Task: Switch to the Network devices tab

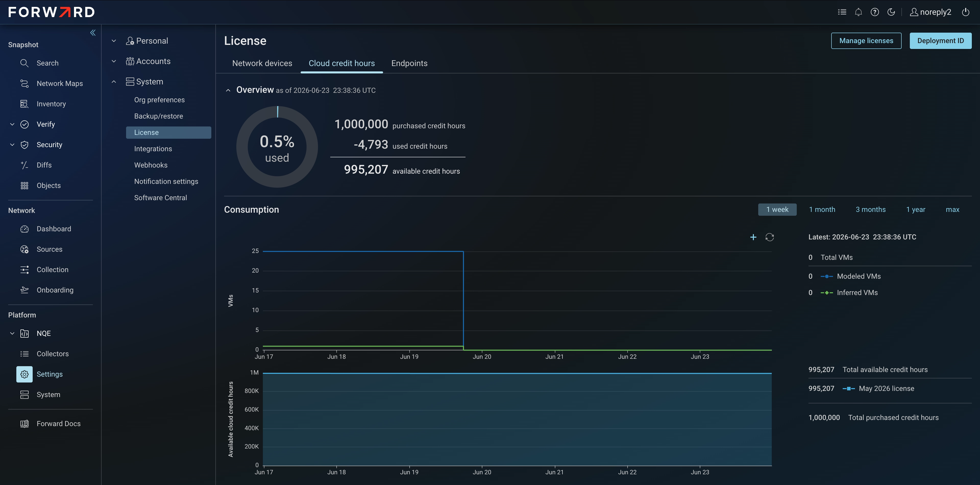Action: click(x=262, y=63)
